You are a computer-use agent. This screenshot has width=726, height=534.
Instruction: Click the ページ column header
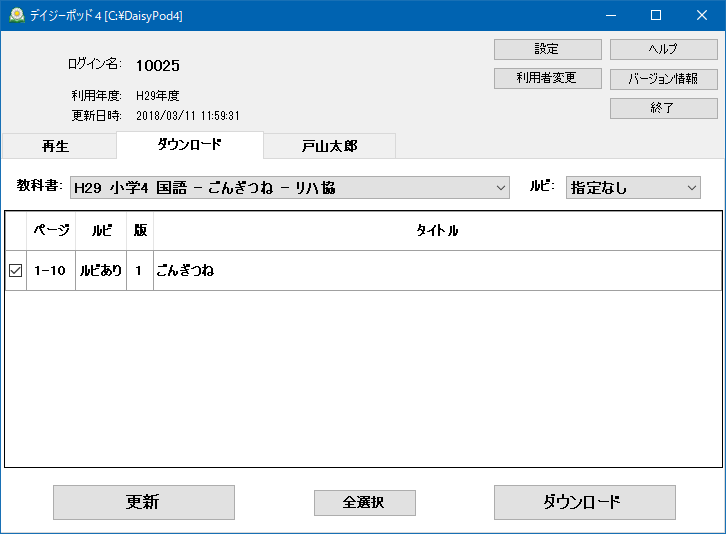click(x=51, y=231)
